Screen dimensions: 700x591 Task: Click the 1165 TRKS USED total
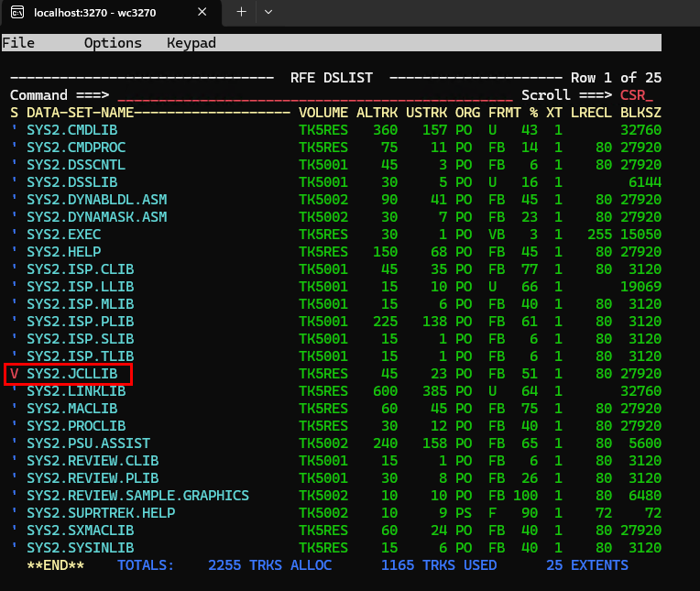click(439, 565)
